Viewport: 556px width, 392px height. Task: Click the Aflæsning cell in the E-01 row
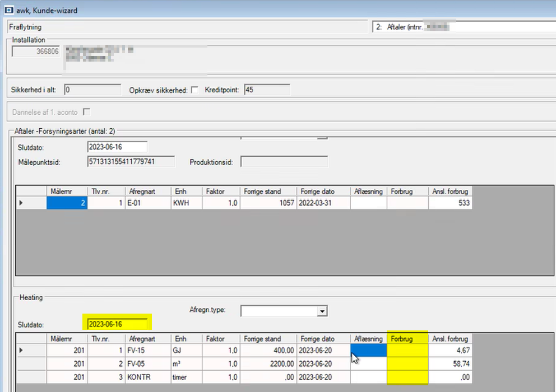pos(368,203)
